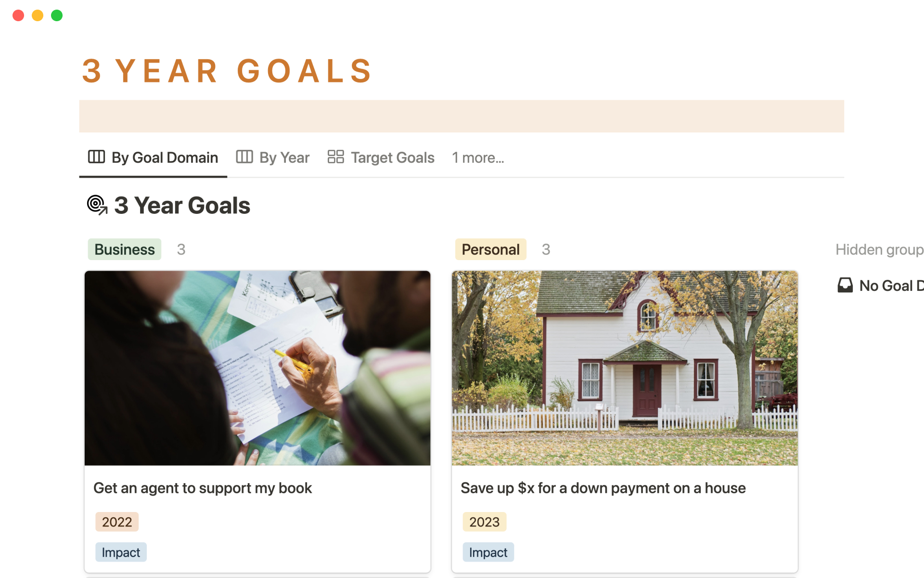The image size is (924, 578).
Task: Click the gallery icon beside Target Goals
Action: pyautogui.click(x=335, y=157)
